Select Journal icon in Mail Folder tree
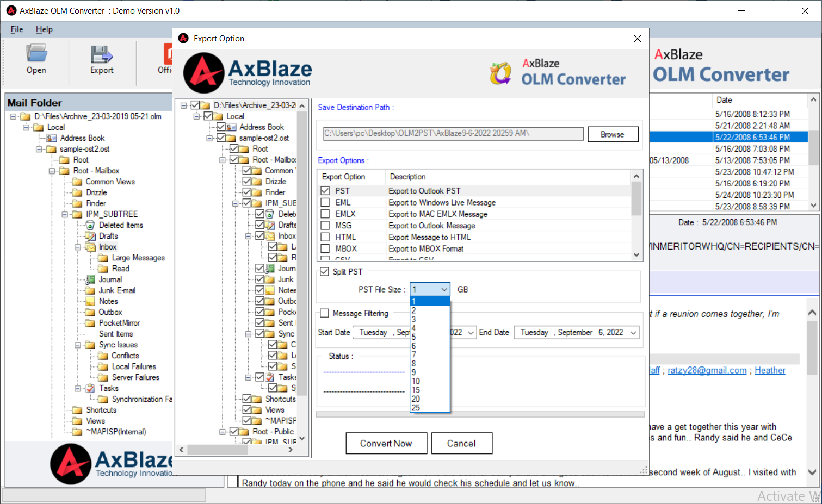The width and height of the screenshot is (822, 504). click(90, 279)
